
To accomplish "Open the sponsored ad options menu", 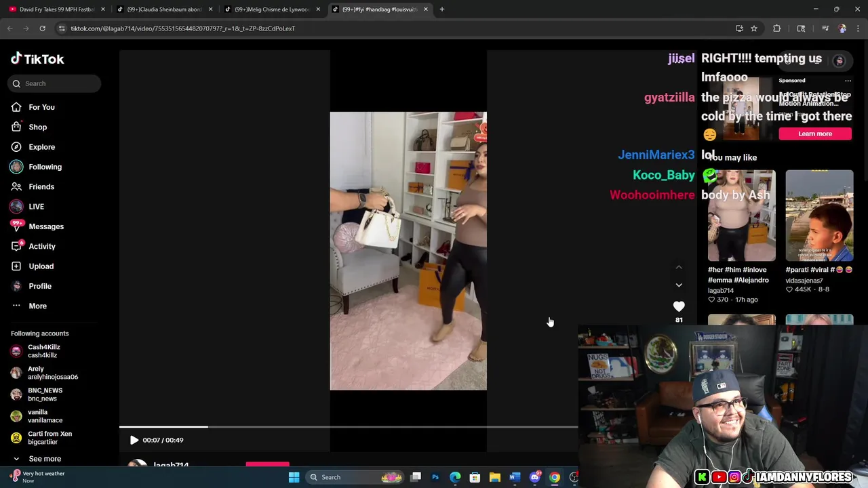I will 848,81.
